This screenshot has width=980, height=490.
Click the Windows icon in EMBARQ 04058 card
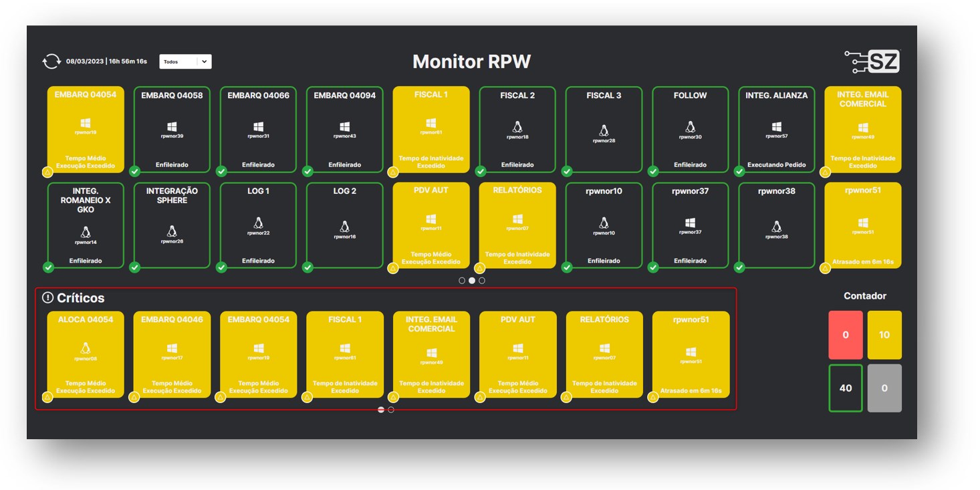coord(172,126)
